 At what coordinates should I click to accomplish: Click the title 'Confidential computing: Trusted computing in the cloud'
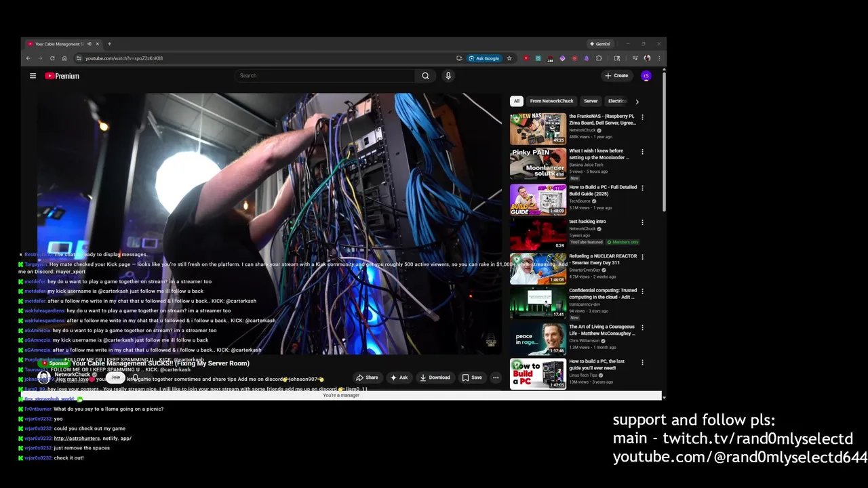[x=603, y=293]
